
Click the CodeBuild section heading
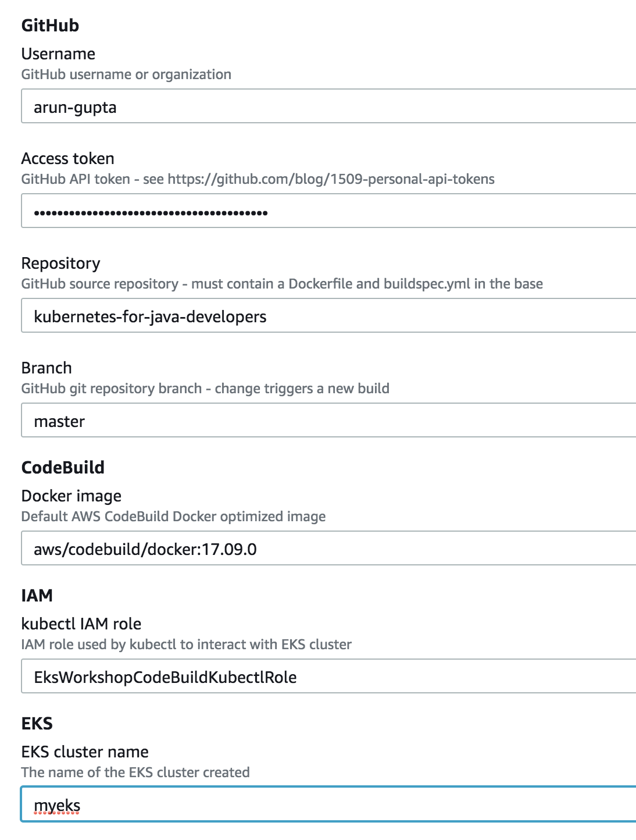coord(63,468)
